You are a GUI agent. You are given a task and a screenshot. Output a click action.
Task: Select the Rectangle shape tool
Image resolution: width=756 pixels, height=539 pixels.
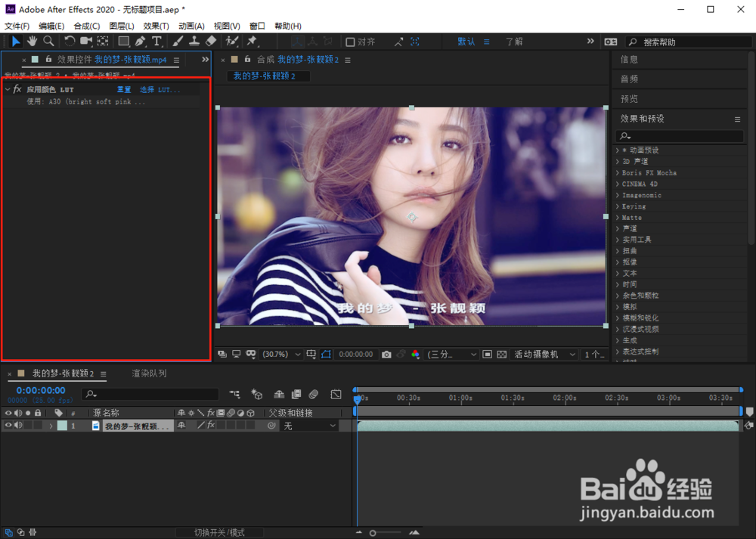click(124, 42)
